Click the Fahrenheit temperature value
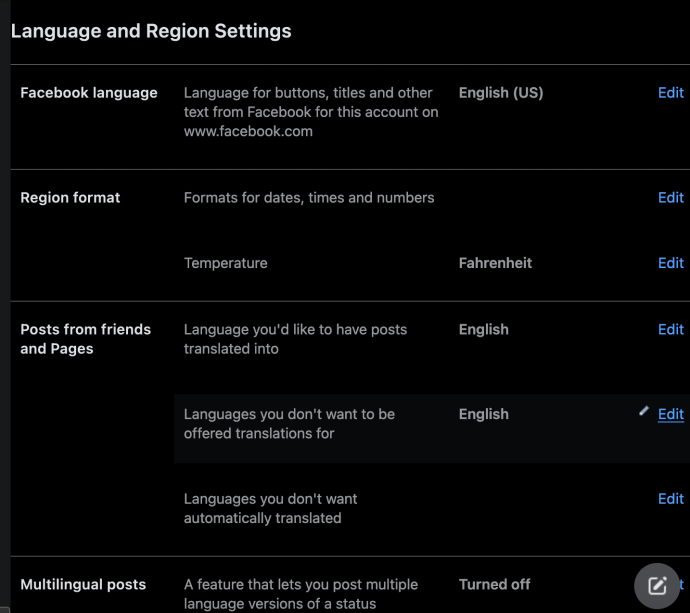This screenshot has width=690, height=613. 495,263
